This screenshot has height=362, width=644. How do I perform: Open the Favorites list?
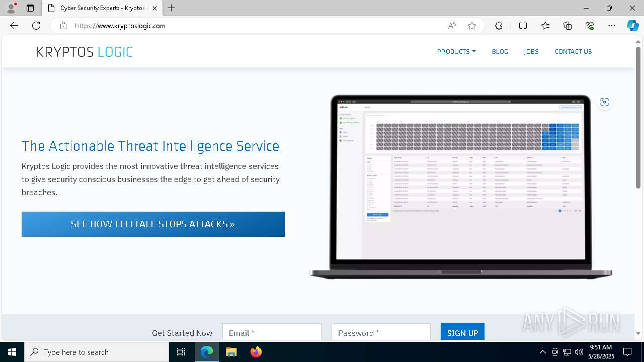pos(545,26)
